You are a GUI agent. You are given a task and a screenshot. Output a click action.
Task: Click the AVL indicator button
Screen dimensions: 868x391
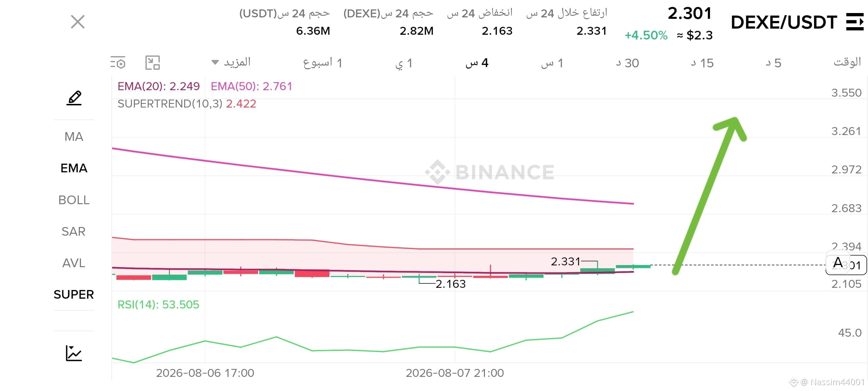74,263
